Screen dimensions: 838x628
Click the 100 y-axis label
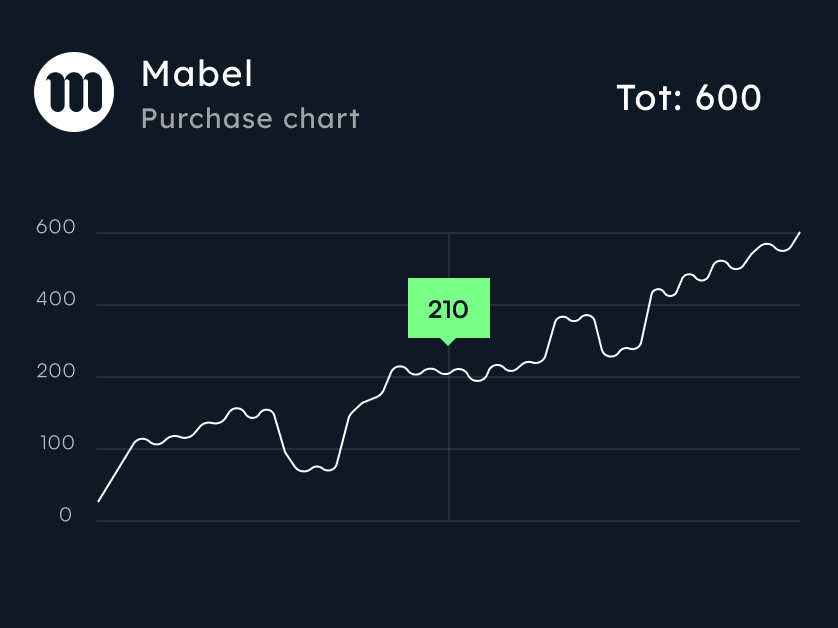pyautogui.click(x=55, y=444)
